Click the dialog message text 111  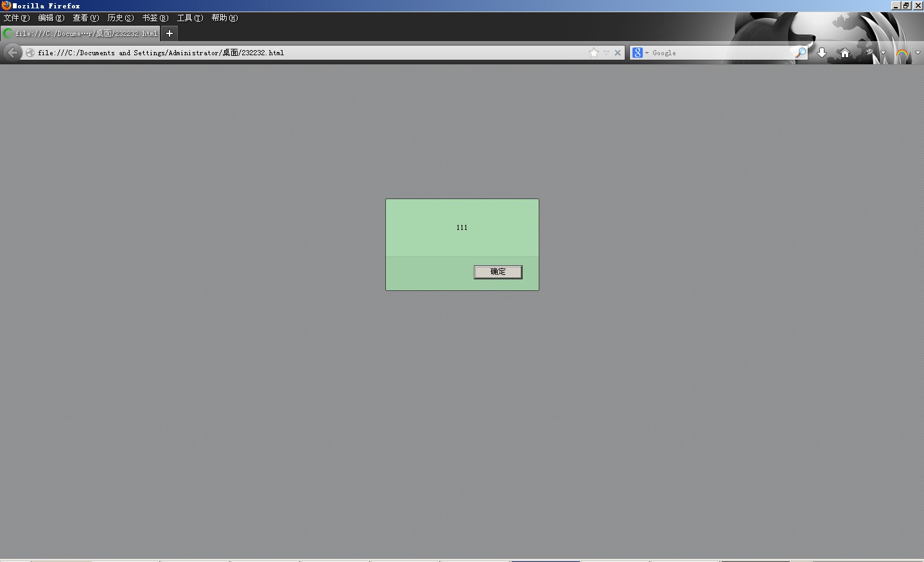(462, 227)
